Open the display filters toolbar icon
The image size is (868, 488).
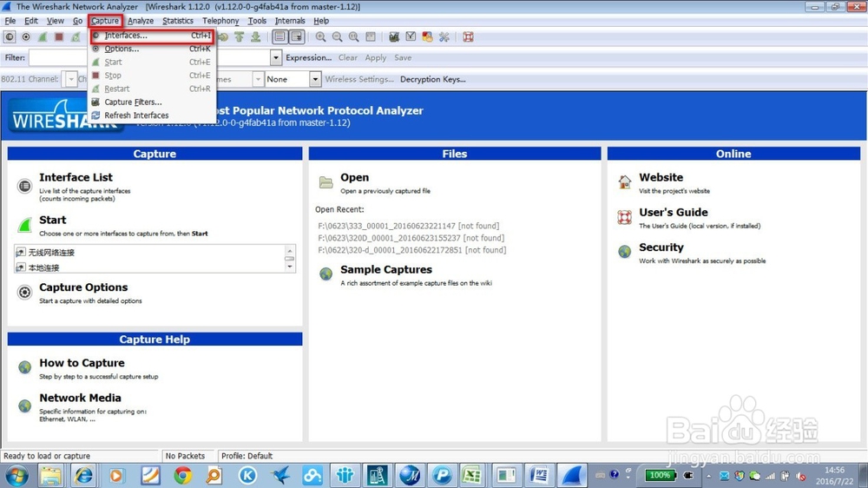(411, 37)
